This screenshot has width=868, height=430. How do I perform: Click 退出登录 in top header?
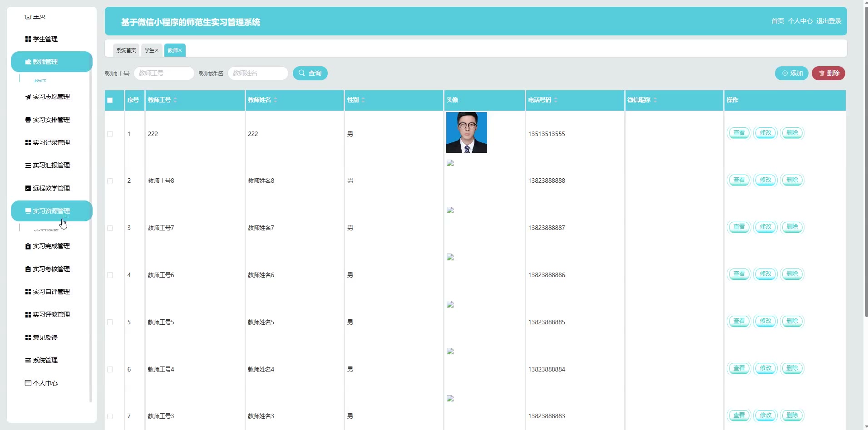829,21
